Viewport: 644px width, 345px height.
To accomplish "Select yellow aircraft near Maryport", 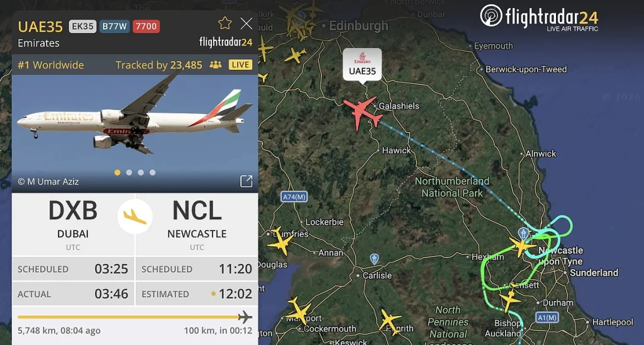I will coord(299,310).
